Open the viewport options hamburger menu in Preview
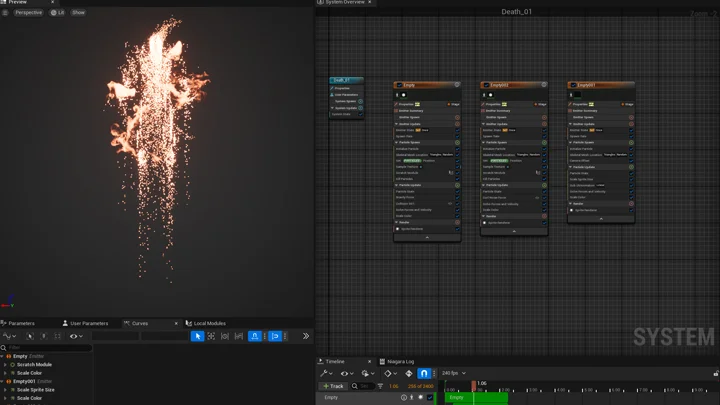Screen dimensions: 720x405 [5, 12]
